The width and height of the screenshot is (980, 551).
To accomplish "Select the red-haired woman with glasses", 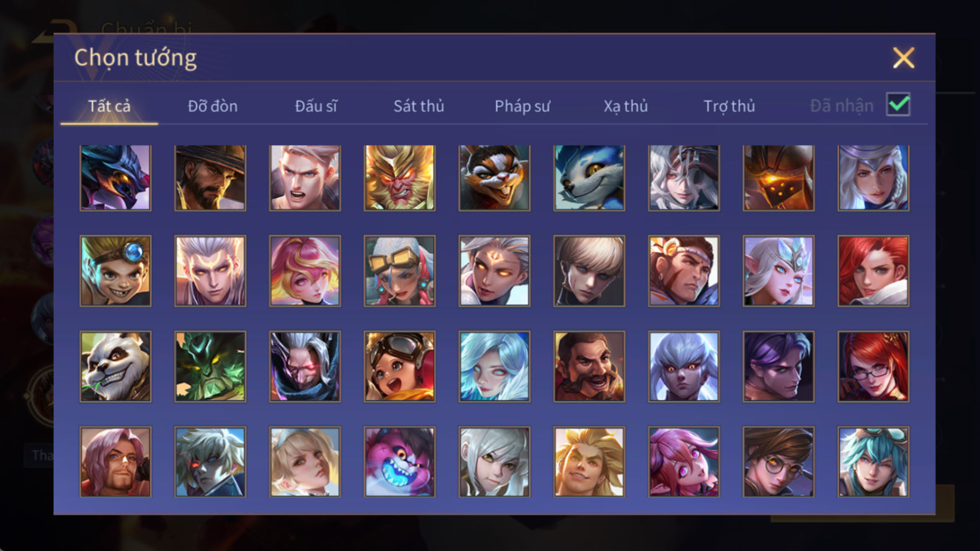I will click(873, 366).
